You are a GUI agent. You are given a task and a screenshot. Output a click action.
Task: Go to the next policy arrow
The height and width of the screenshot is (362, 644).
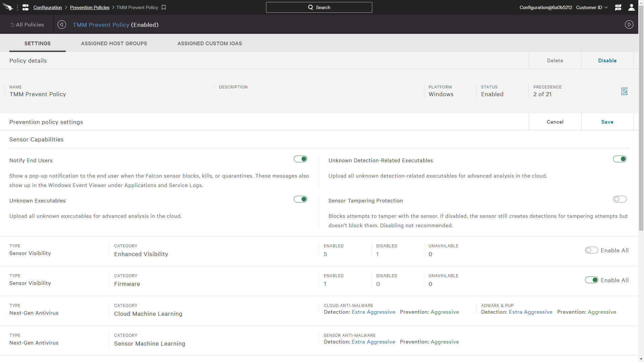pos(629,24)
